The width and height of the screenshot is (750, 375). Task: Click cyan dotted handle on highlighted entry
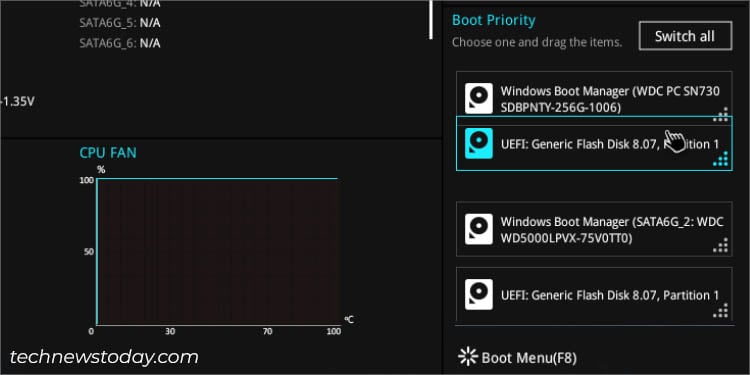[x=721, y=159]
